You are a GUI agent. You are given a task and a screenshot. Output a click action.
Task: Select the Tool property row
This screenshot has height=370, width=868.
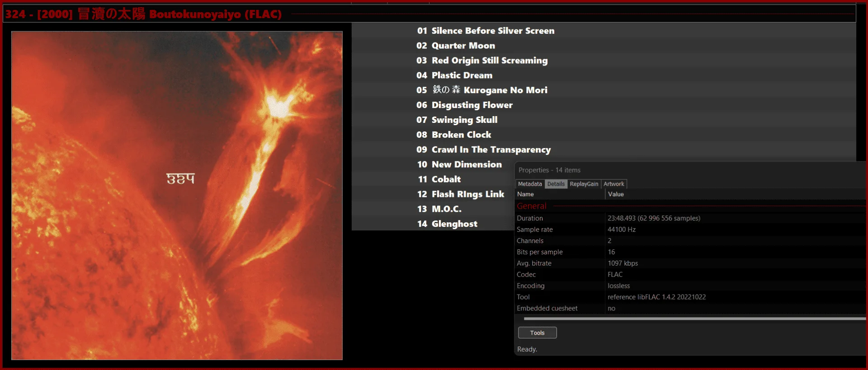(x=691, y=297)
